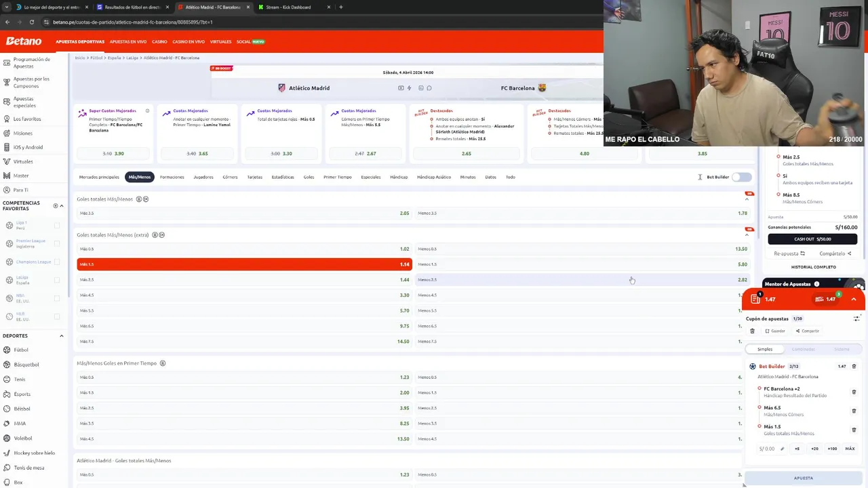Switch to Mercados principales tab
Viewport: 868px width, 488px height.
pos(99,177)
